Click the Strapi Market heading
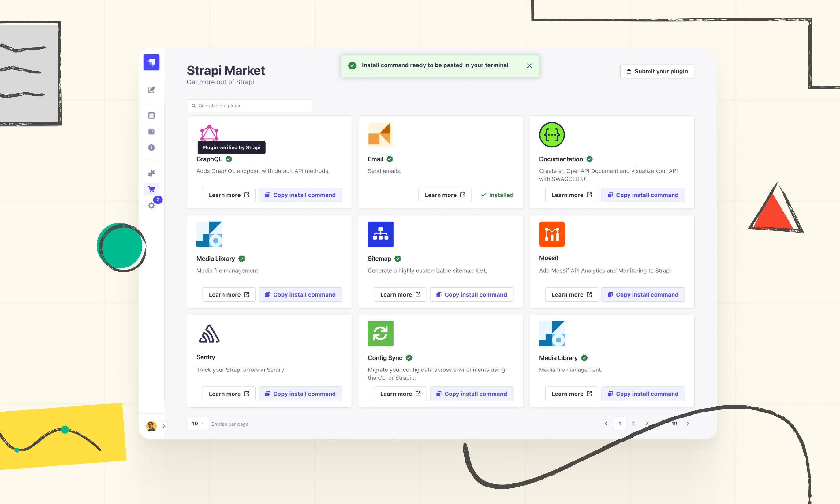Image resolution: width=840 pixels, height=504 pixels. click(226, 71)
